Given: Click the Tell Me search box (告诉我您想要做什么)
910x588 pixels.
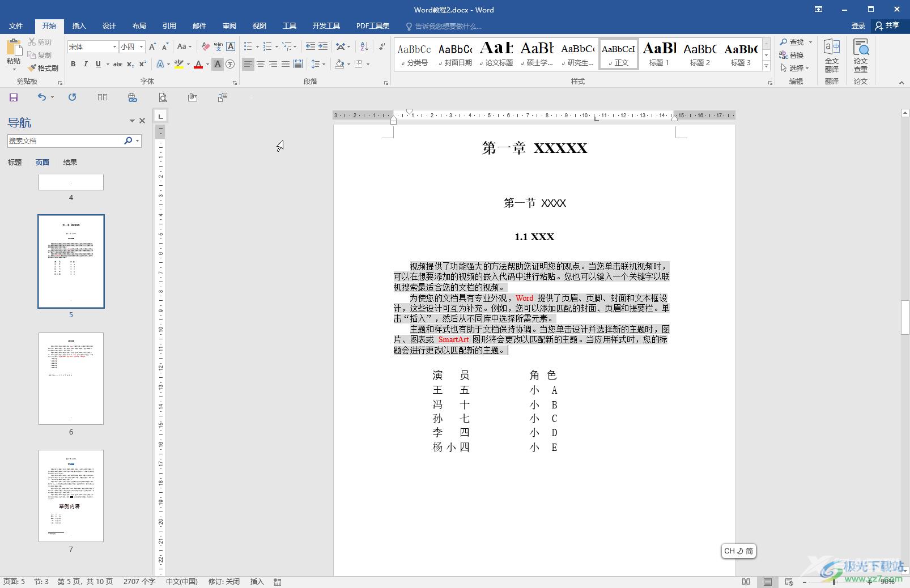Looking at the screenshot, I should tap(444, 26).
